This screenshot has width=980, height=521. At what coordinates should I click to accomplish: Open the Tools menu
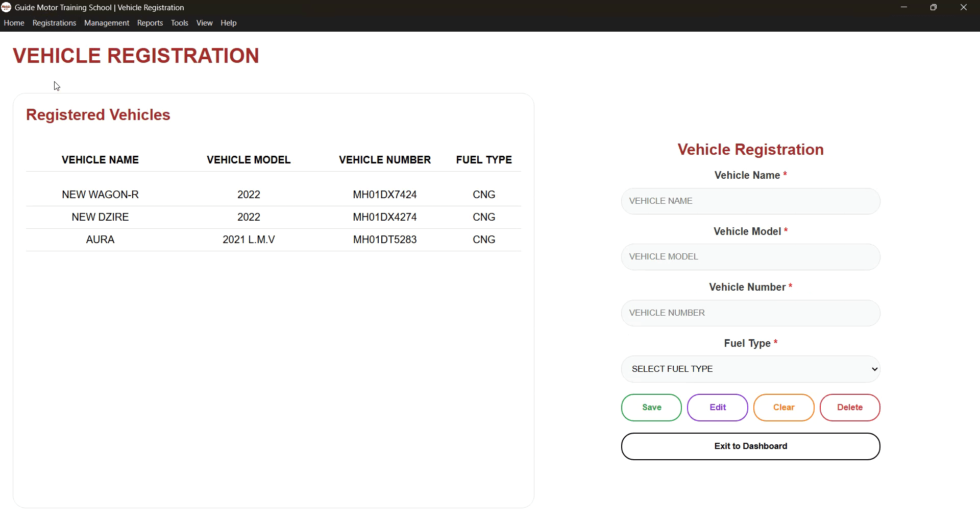(x=179, y=22)
